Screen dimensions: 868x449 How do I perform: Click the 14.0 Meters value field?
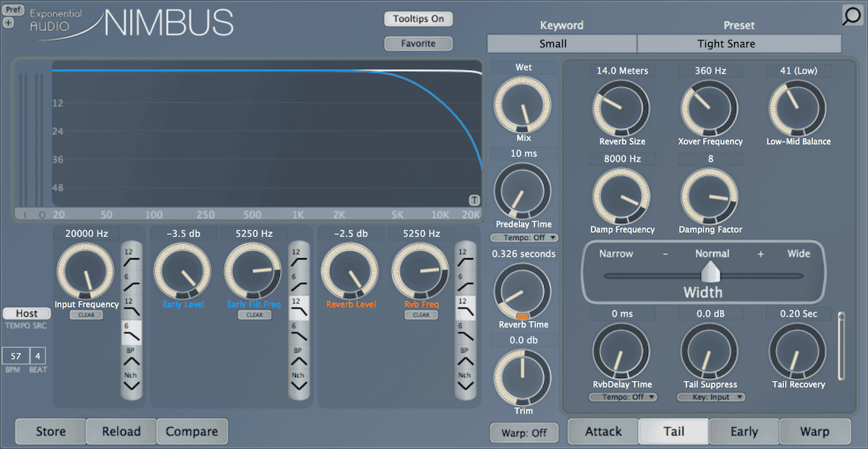pyautogui.click(x=622, y=71)
